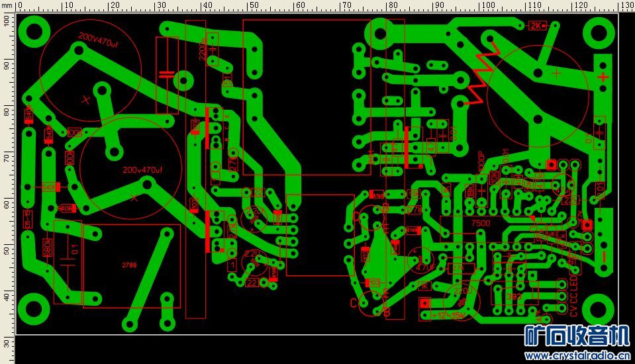Click the 2K resistor label at top right
Screen dimensions: 635x364
(536, 26)
